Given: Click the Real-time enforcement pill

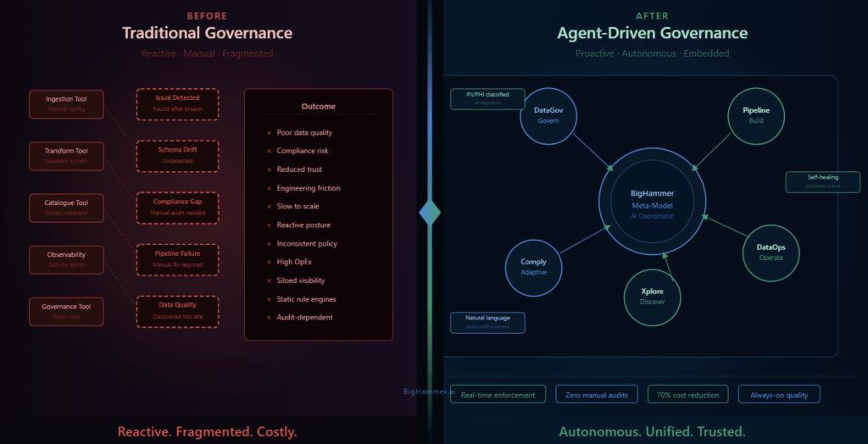Looking at the screenshot, I should click(498, 394).
